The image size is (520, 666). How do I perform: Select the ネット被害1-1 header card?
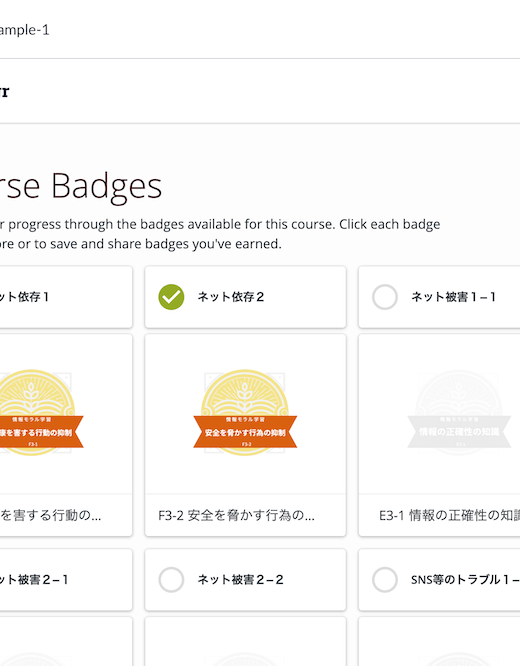point(439,297)
